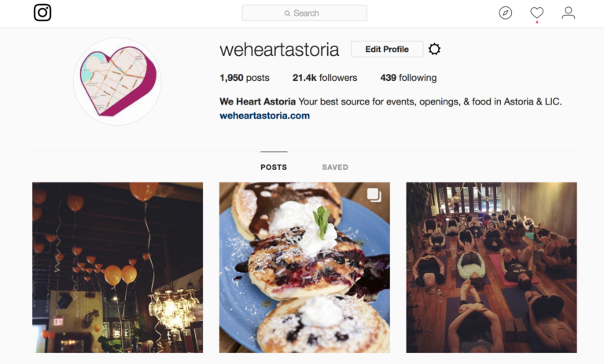Select the POSTS tab

click(x=274, y=167)
